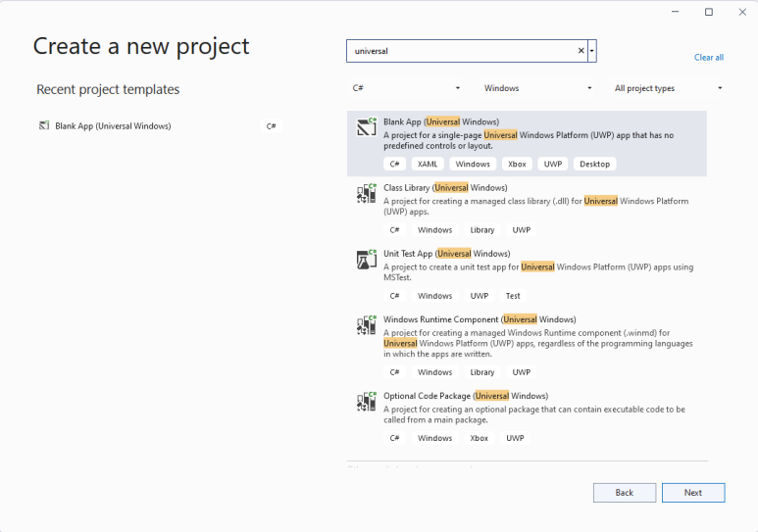Image resolution: width=758 pixels, height=532 pixels.
Task: Click the XAML tag on Blank App
Action: 428,164
